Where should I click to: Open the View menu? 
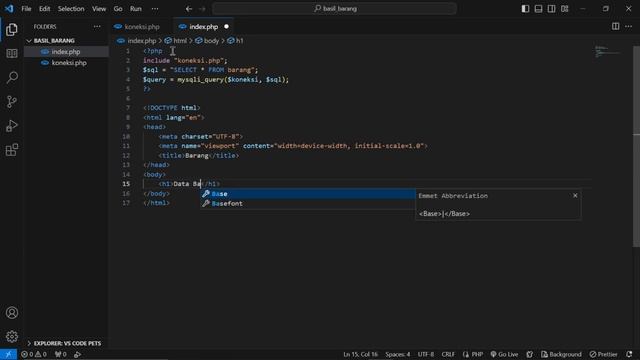(x=99, y=9)
